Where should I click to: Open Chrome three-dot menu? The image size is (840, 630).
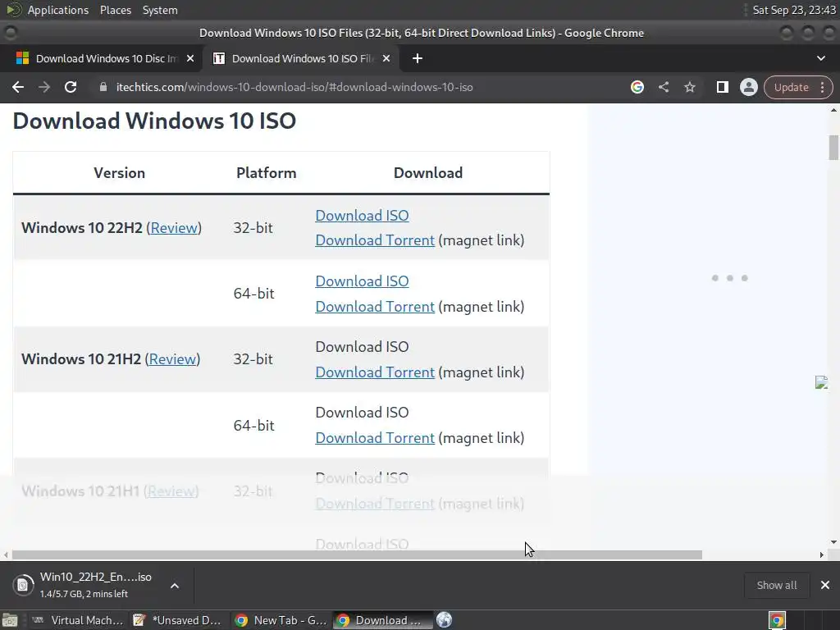[822, 87]
